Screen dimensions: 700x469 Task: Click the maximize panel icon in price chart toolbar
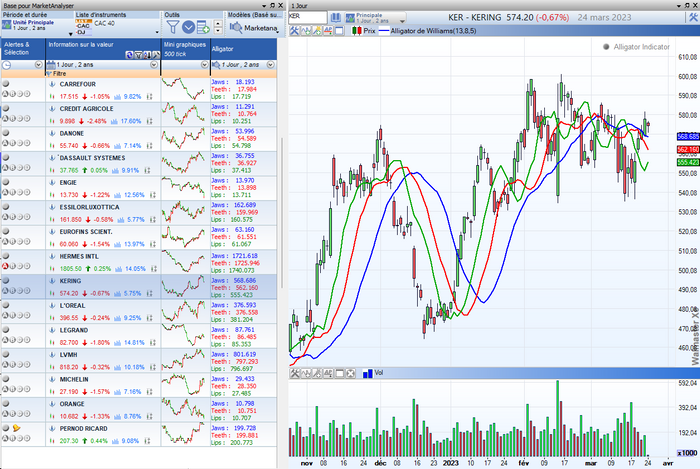click(339, 31)
